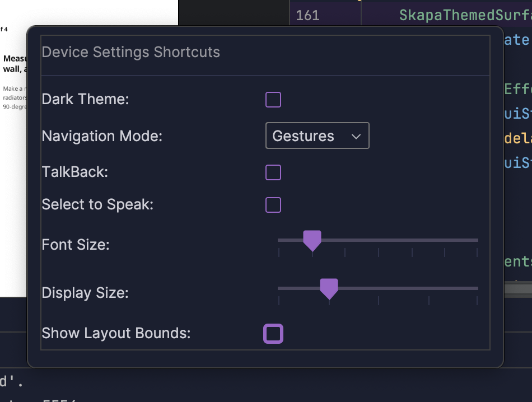Click the SkapaThemedSurface code text
The image size is (532, 402).
[465, 15]
